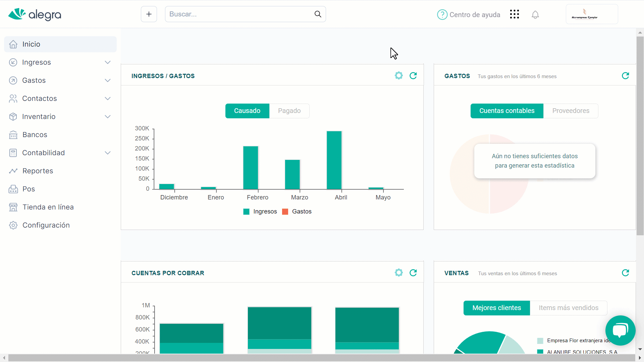Refresh the Ingresos / Gastos chart
Viewport: 644px width, 362px height.
coord(413,75)
